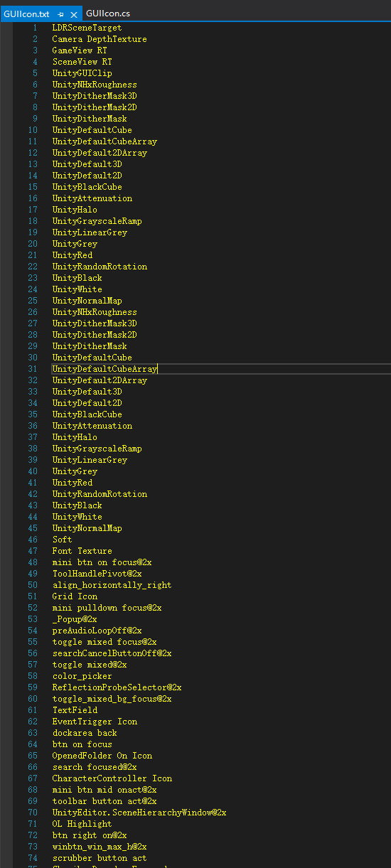
Task: Click mini btn on focus@2x line
Action: (102, 562)
